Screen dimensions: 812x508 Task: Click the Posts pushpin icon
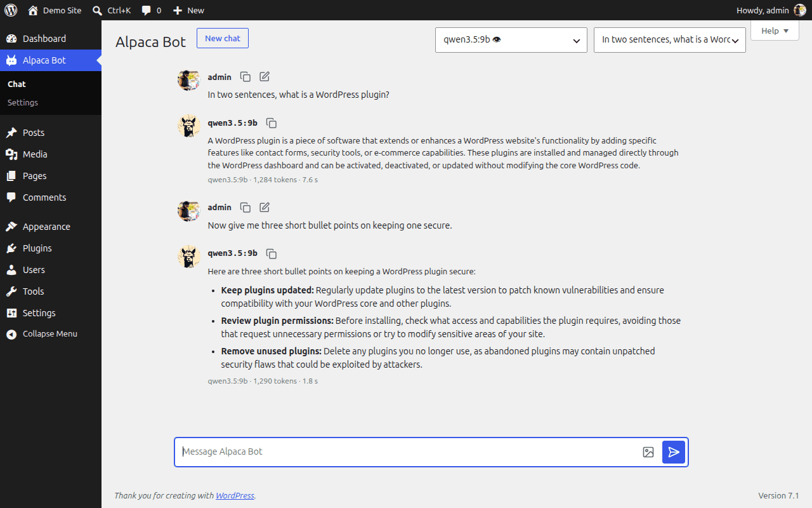click(x=11, y=133)
